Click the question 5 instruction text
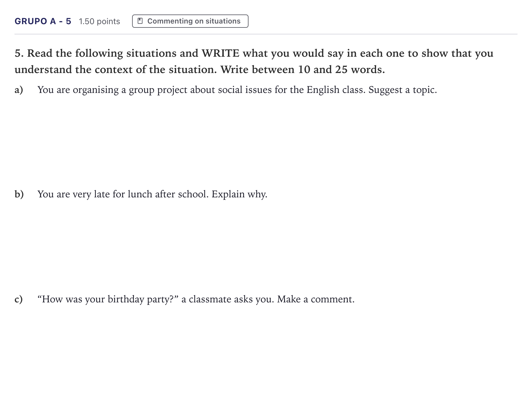The width and height of the screenshot is (532, 402). [254, 61]
